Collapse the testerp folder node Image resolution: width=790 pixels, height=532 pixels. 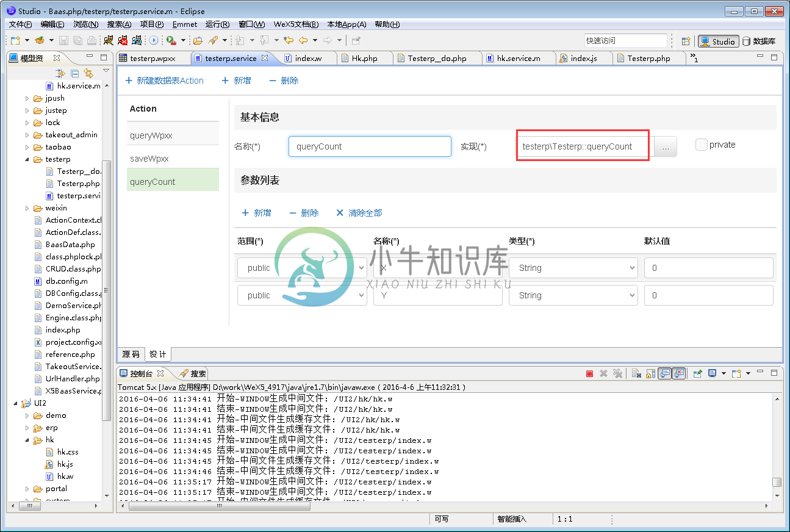27,159
